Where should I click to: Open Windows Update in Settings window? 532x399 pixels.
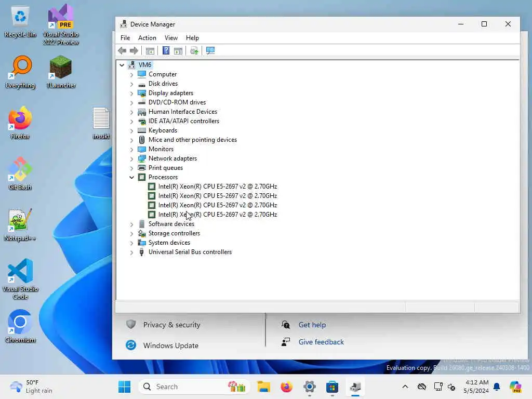pos(170,345)
